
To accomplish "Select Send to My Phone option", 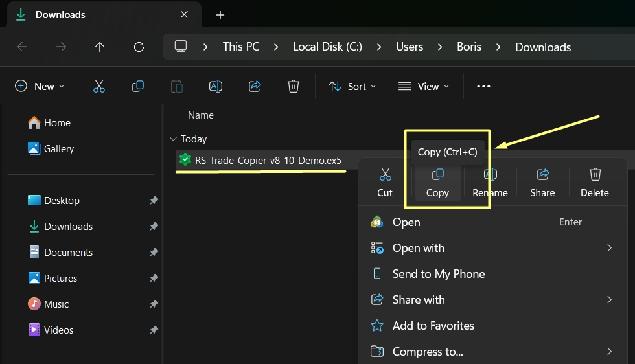I will point(438,274).
